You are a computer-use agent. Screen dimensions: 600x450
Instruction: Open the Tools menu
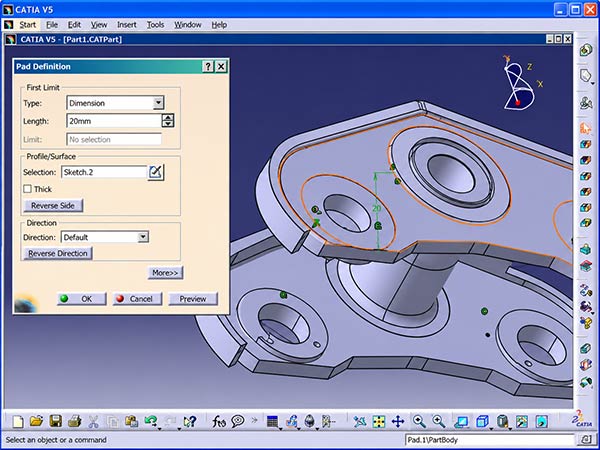click(155, 25)
